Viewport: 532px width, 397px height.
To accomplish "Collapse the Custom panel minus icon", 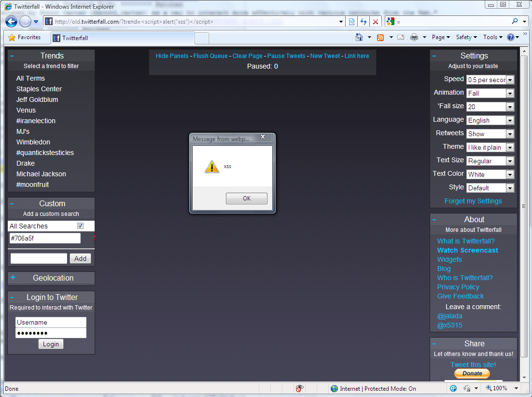I will (12, 204).
